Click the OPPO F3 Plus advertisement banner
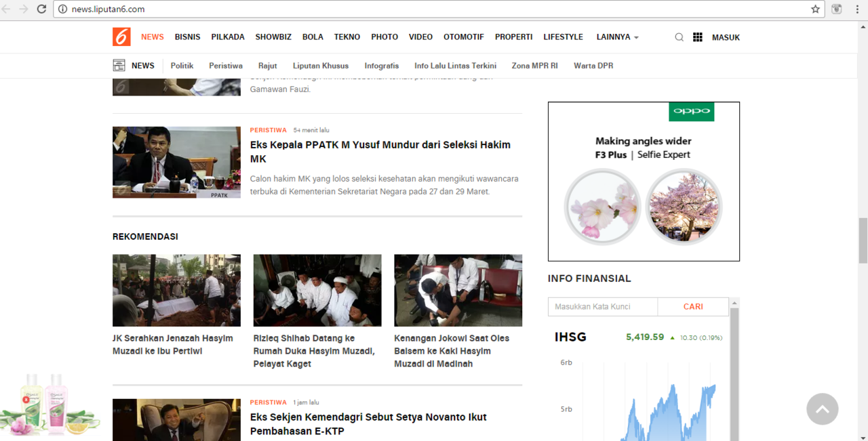Image resolution: width=868 pixels, height=441 pixels. 644,182
